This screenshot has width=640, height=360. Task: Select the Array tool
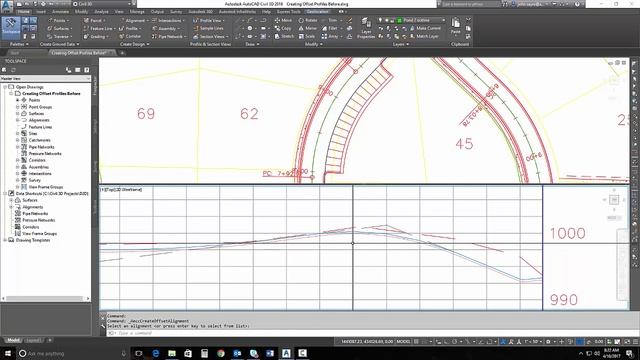coord(330,37)
